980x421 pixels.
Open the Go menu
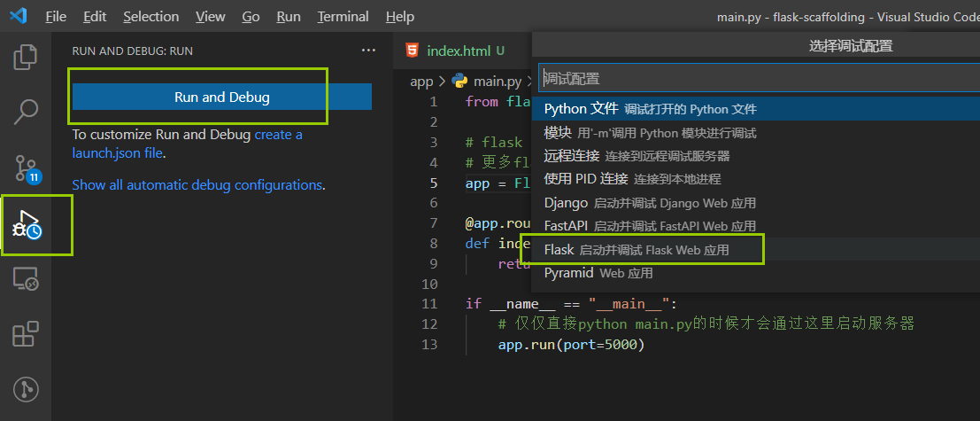point(251,17)
